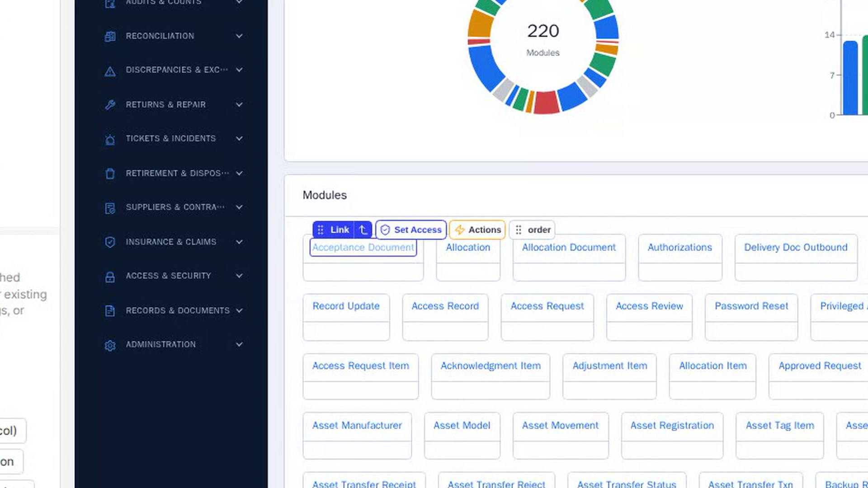Viewport: 868px width, 488px height.
Task: Click the Tickets & Incidents siren icon
Action: pyautogui.click(x=110, y=139)
